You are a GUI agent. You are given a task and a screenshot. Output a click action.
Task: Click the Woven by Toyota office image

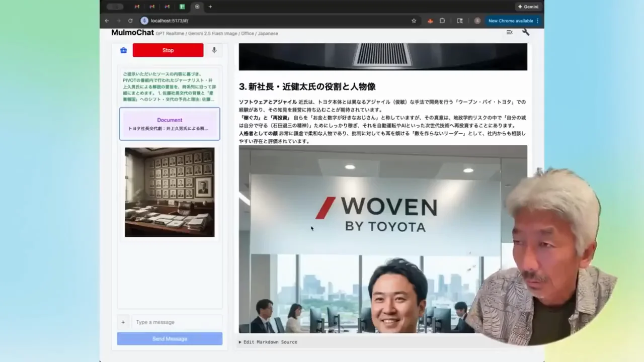383,239
